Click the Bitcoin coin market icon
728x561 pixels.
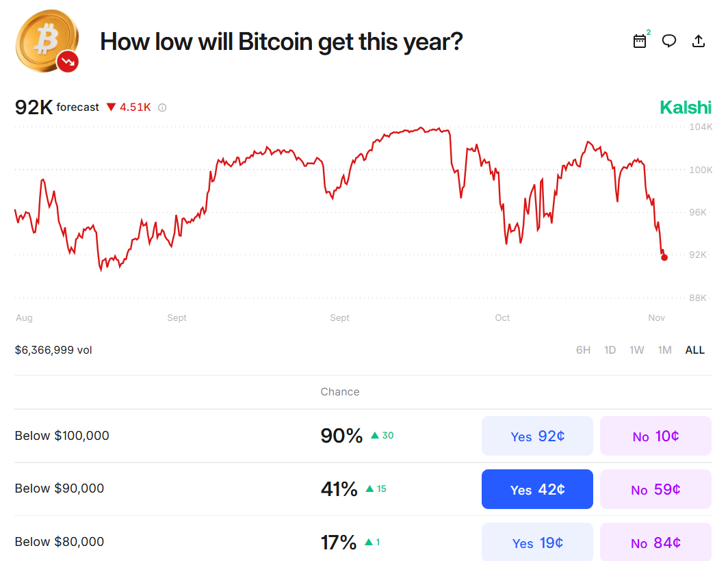(x=47, y=41)
